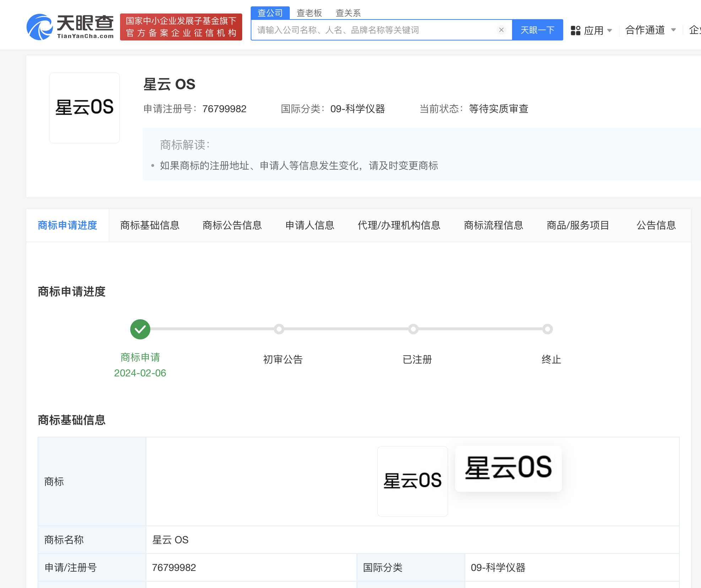
Task: Click the 星云OS trademark thumbnail at top
Action: point(85,108)
